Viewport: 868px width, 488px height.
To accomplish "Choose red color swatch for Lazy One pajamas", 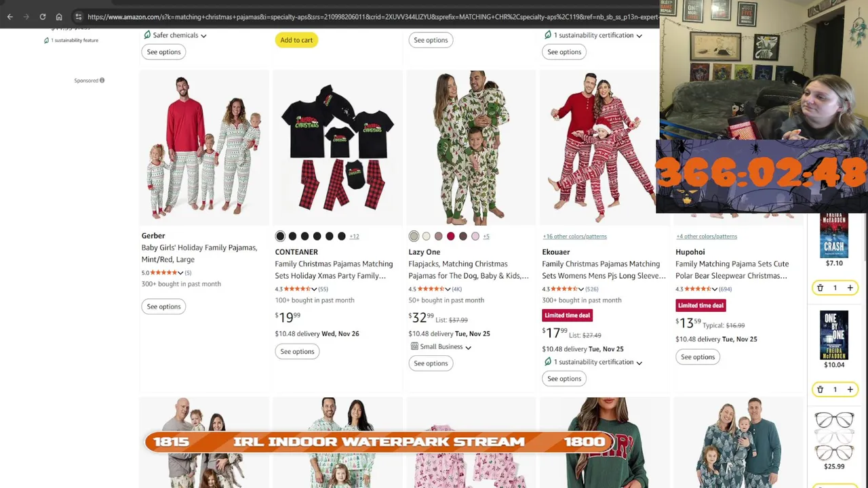I will pyautogui.click(x=450, y=236).
